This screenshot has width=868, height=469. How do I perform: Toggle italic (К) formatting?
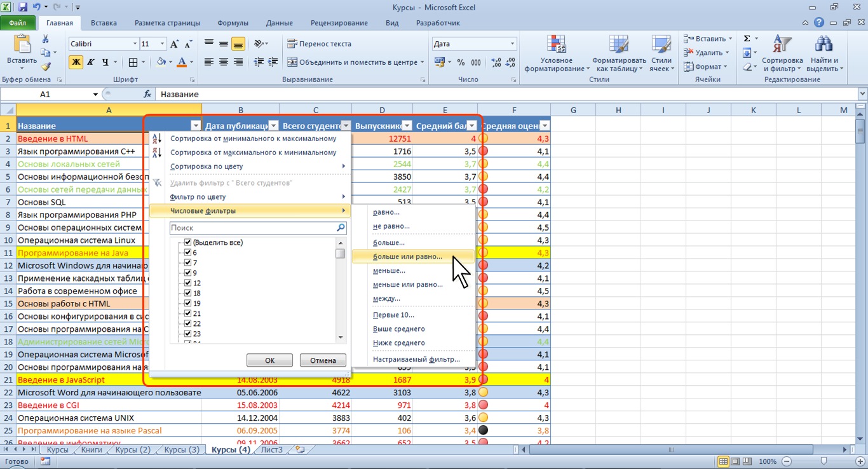pyautogui.click(x=90, y=62)
